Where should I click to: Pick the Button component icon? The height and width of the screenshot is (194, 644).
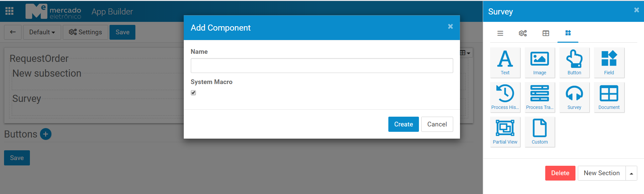(x=574, y=63)
